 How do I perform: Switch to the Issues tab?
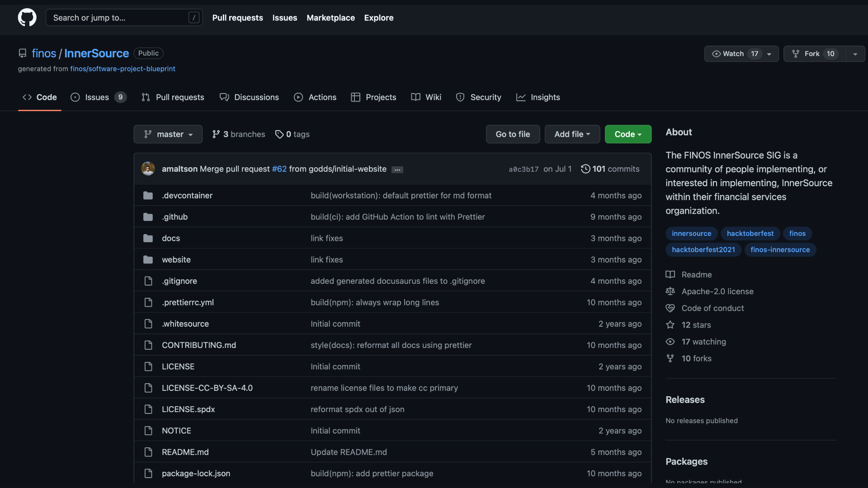tap(99, 97)
